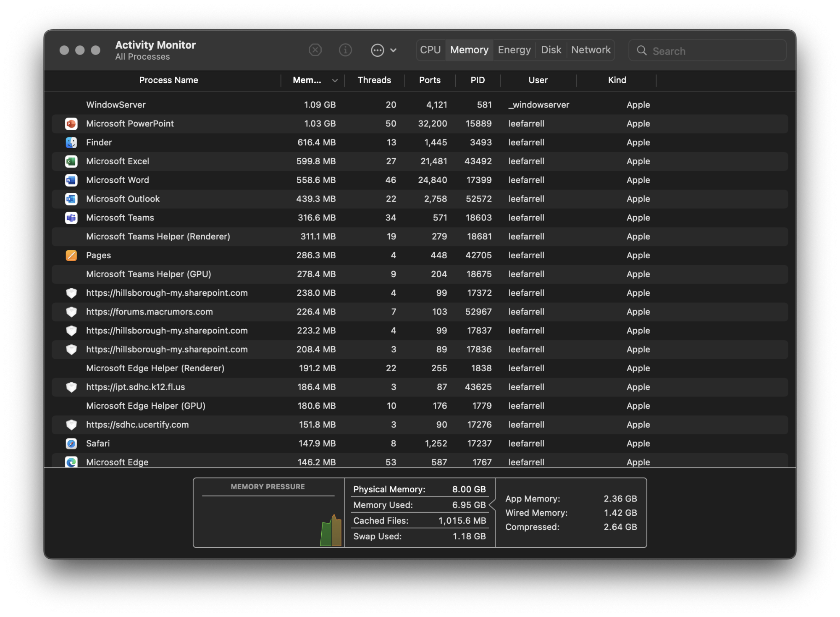Viewport: 840px width, 617px height.
Task: Click the stop process X icon
Action: 315,50
